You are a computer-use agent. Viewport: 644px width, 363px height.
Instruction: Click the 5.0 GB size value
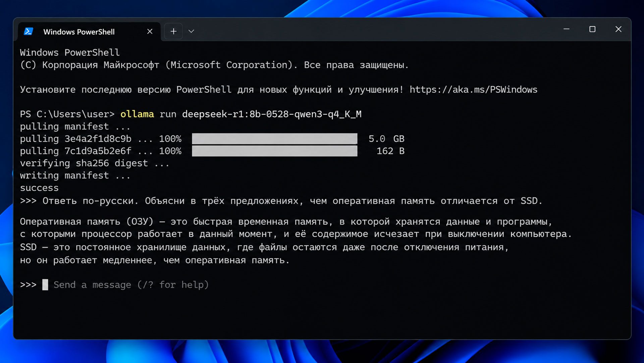click(386, 139)
